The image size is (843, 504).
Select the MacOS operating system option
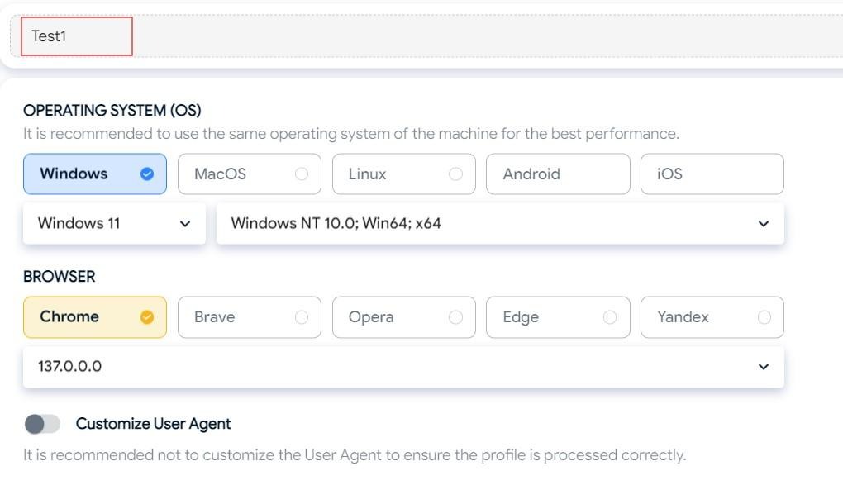pyautogui.click(x=249, y=174)
